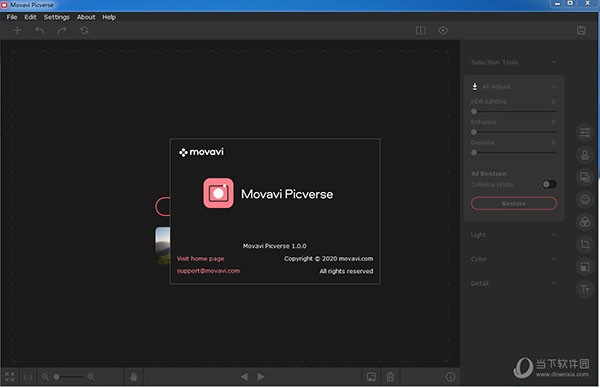Image resolution: width=600 pixels, height=388 pixels.
Task: Set zoom to actual size 1:1
Action: coord(28,377)
